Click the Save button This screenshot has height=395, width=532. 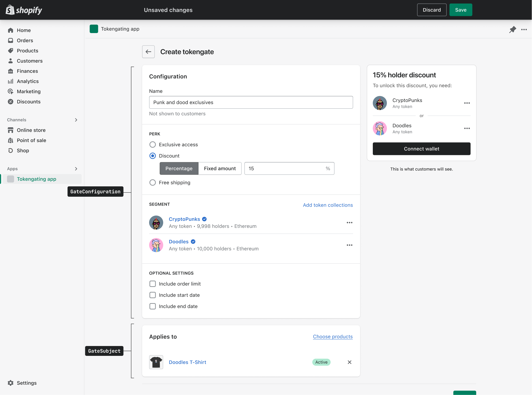pos(461,10)
